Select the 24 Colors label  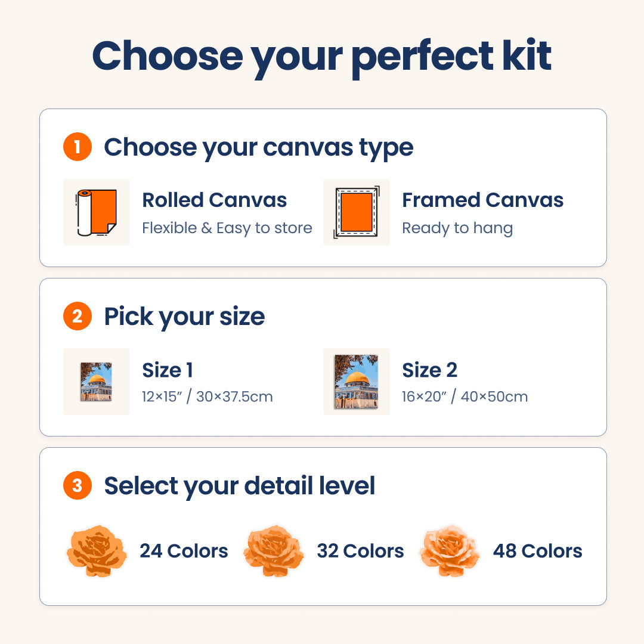tap(184, 551)
